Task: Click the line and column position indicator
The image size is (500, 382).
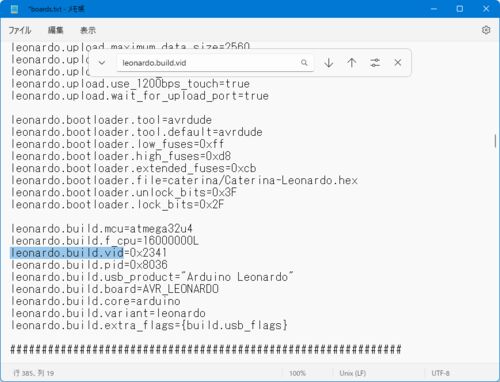Action: coord(34,373)
